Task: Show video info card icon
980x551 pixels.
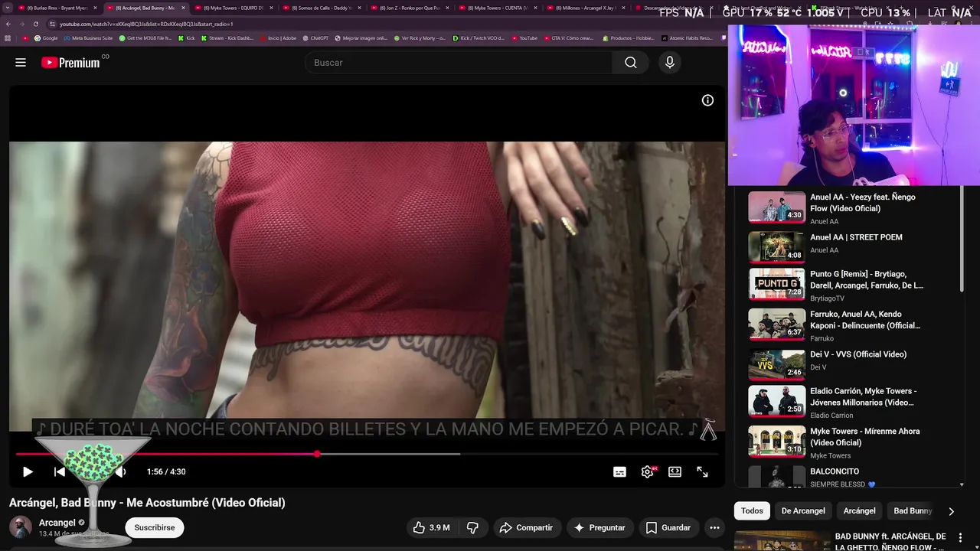Action: pyautogui.click(x=707, y=100)
